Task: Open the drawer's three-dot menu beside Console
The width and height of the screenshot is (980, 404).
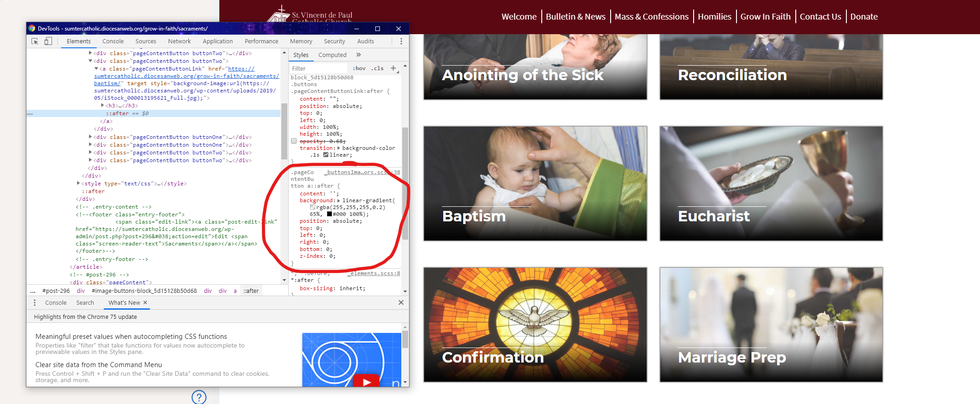Action: tap(35, 303)
